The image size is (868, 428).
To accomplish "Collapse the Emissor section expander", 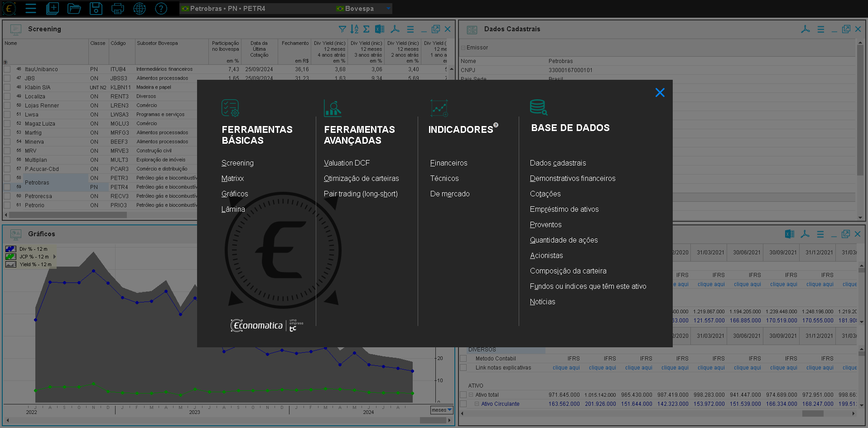I will [463, 48].
